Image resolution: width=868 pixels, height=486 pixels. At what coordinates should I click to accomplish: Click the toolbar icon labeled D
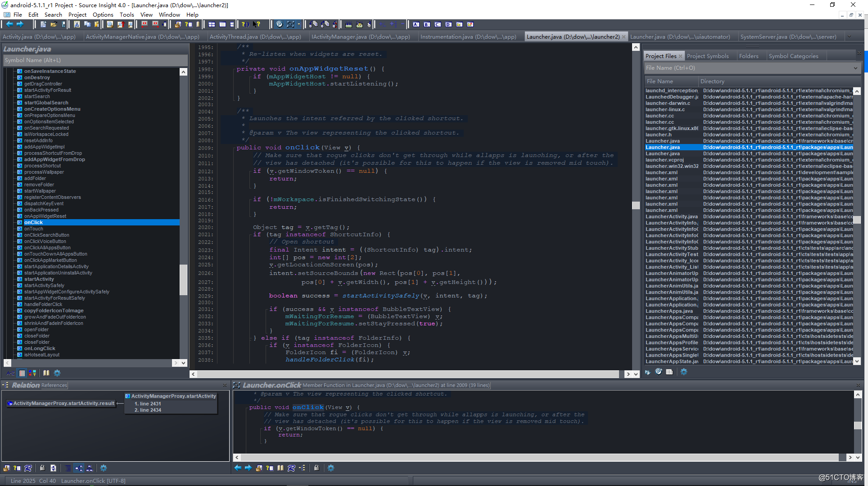(x=448, y=24)
